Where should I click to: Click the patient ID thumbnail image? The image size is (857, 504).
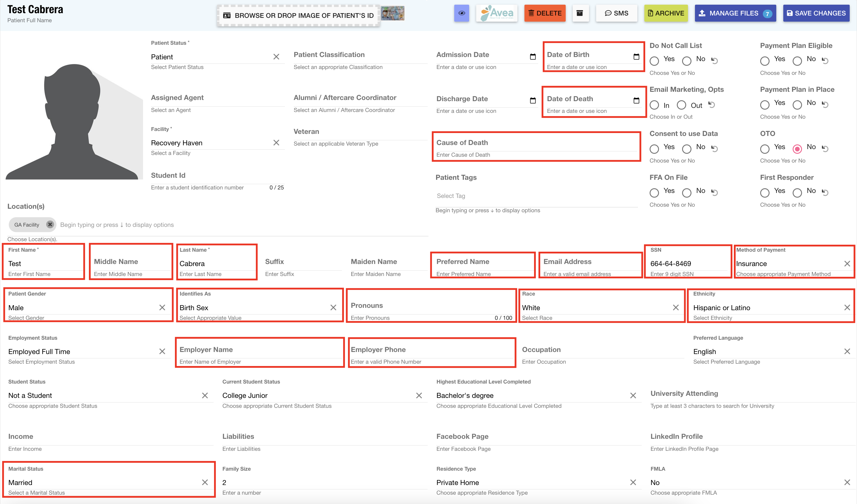393,13
